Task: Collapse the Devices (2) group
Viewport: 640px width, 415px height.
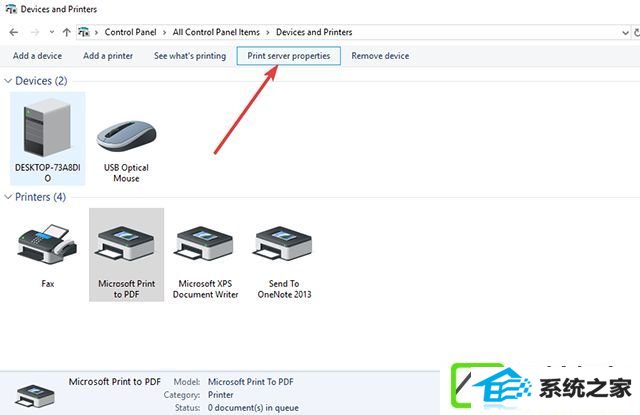Action: (x=8, y=81)
